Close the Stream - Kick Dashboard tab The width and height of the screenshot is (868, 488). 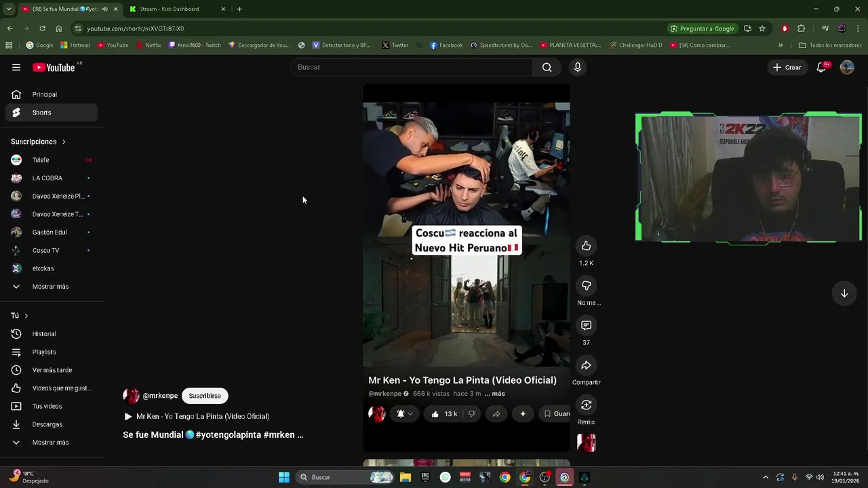(223, 9)
